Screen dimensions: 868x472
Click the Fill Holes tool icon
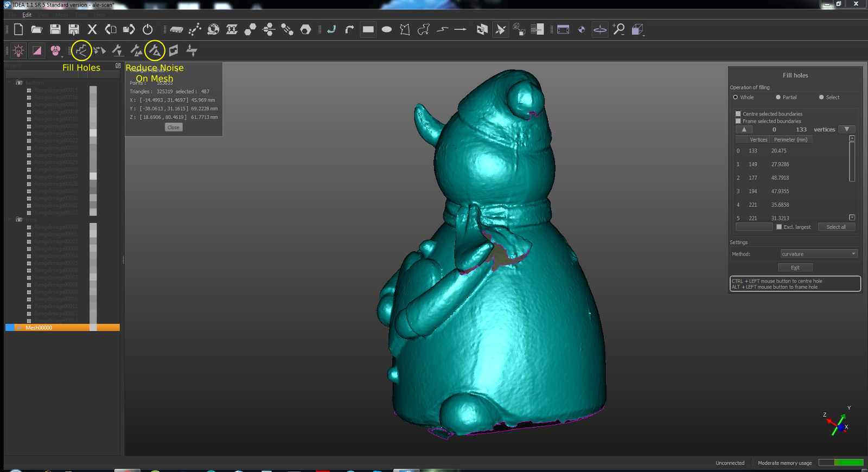[x=81, y=50]
